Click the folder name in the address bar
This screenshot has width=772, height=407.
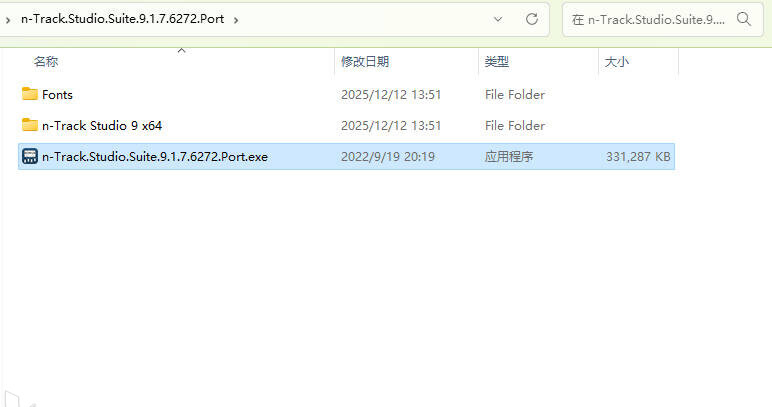pyautogui.click(x=123, y=19)
